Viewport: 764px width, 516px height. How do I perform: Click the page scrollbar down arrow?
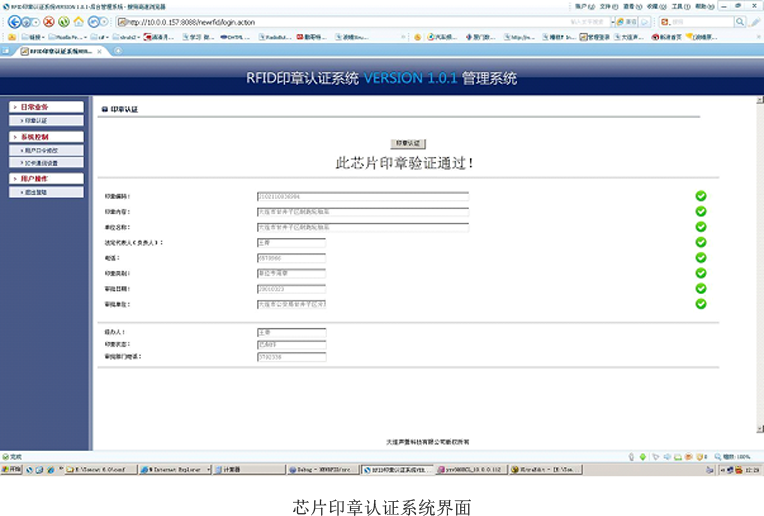(x=760, y=429)
